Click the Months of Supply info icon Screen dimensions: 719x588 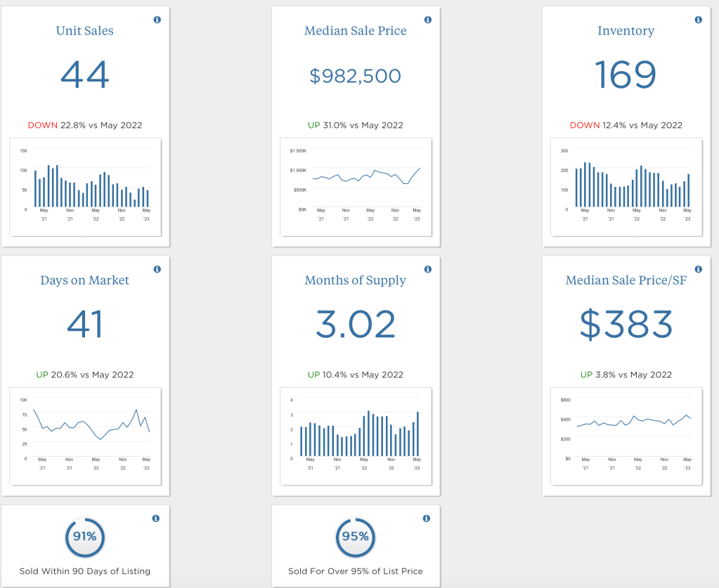[x=427, y=269]
